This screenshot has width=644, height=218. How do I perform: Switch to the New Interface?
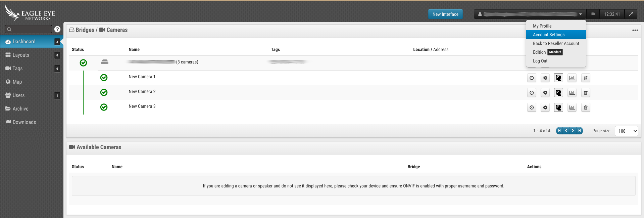(x=445, y=14)
